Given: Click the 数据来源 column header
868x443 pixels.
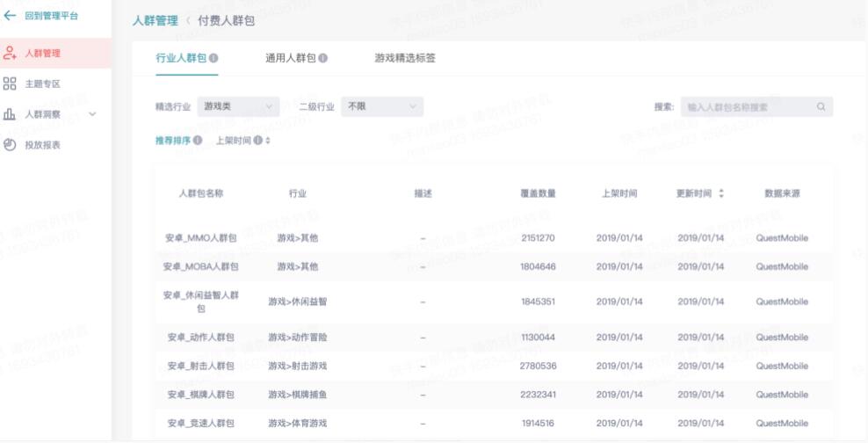Looking at the screenshot, I should click(782, 193).
